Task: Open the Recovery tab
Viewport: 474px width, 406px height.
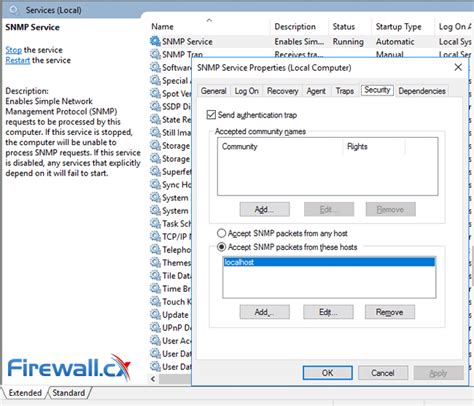Action: click(x=282, y=91)
